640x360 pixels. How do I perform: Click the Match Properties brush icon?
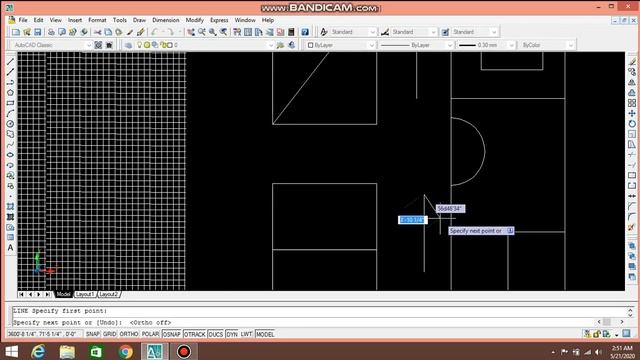pos(141,32)
